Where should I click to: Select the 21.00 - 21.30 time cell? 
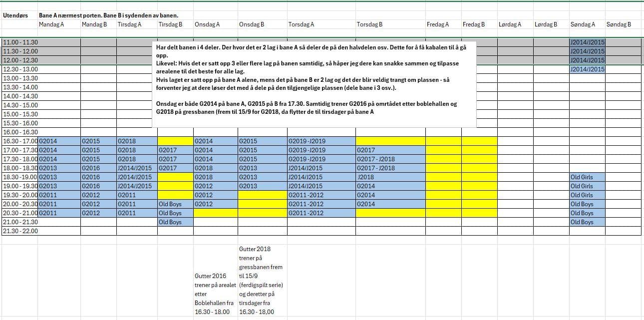click(20, 222)
